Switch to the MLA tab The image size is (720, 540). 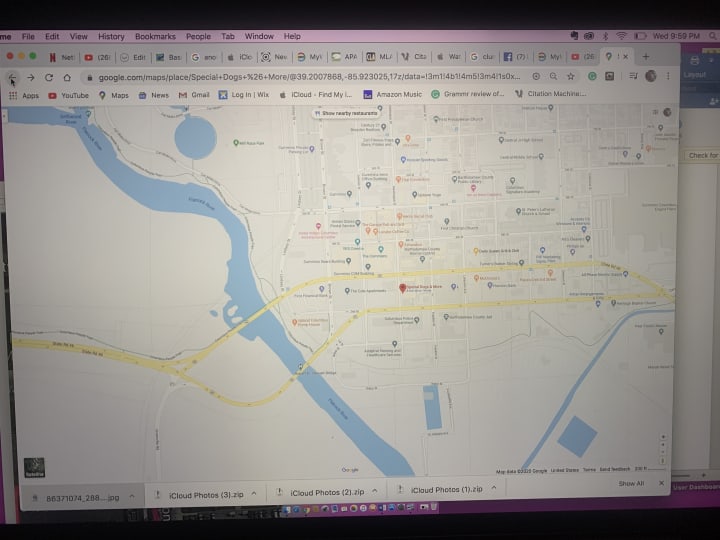pos(379,57)
